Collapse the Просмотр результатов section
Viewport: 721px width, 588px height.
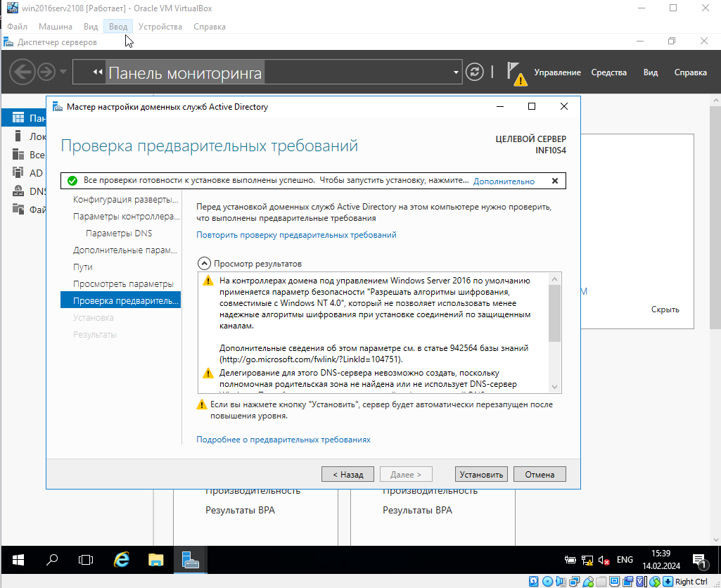pos(204,264)
